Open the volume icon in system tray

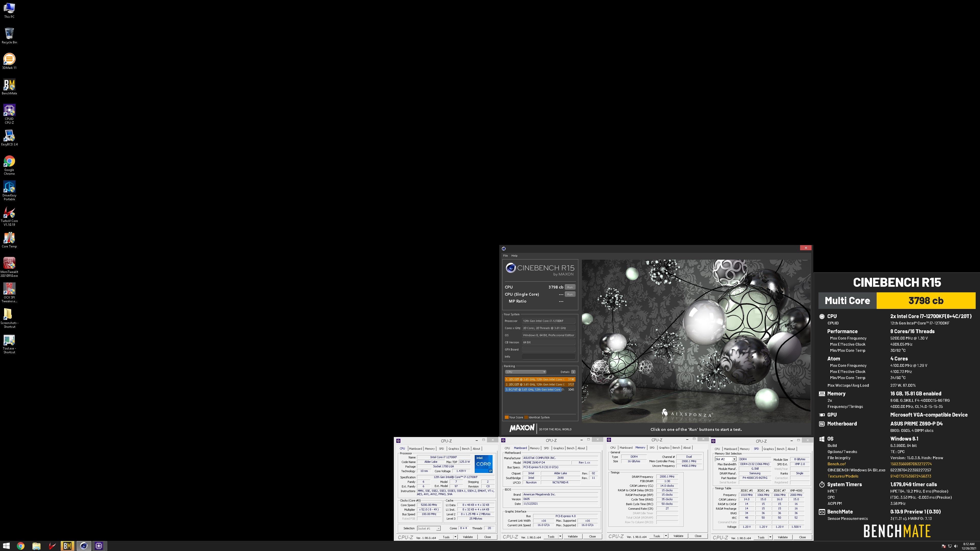(x=956, y=546)
